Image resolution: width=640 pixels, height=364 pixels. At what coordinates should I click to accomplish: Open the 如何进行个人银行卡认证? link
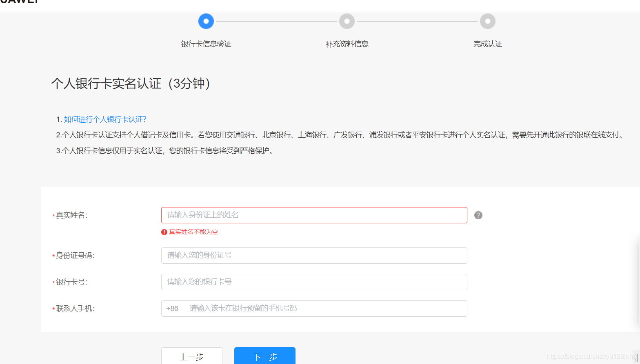(105, 119)
